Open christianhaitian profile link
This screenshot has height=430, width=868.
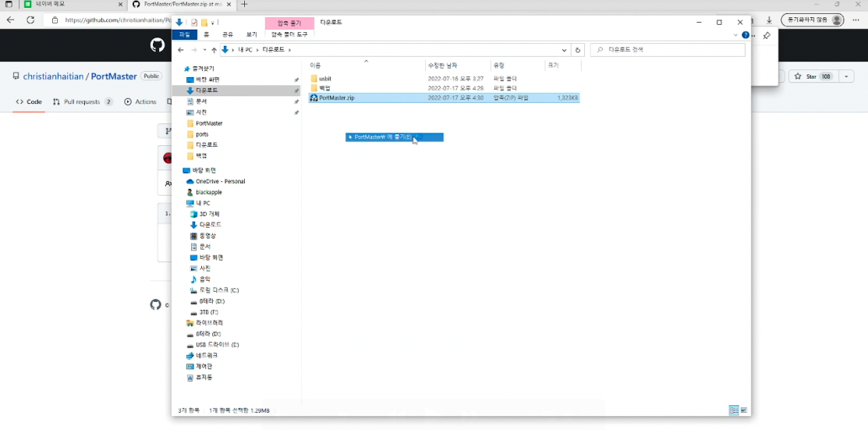53,76
